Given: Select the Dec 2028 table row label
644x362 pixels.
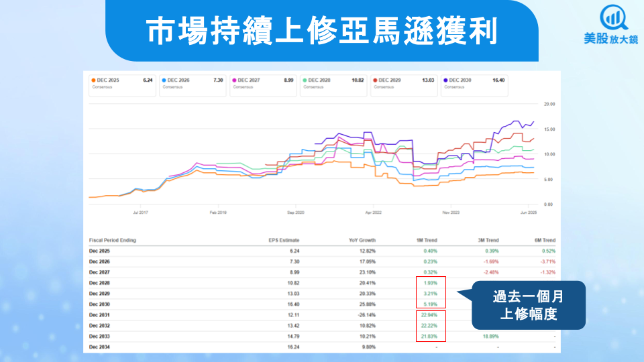Looking at the screenshot, I should pos(99,283).
